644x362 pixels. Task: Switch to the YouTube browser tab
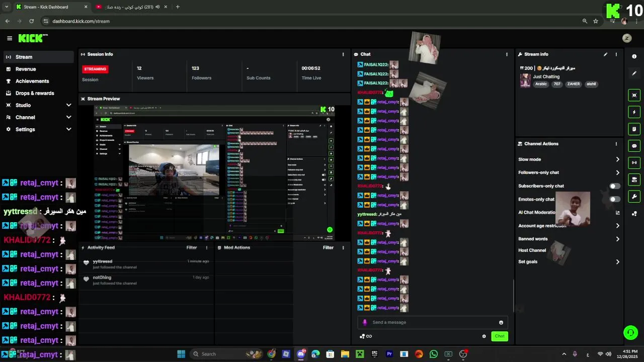tap(132, 7)
